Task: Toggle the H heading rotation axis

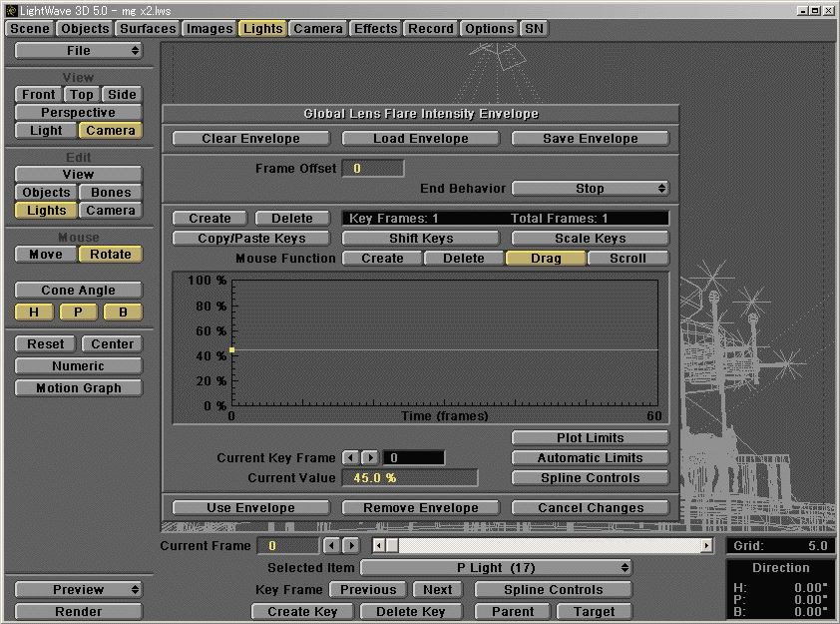Action: pyautogui.click(x=34, y=312)
